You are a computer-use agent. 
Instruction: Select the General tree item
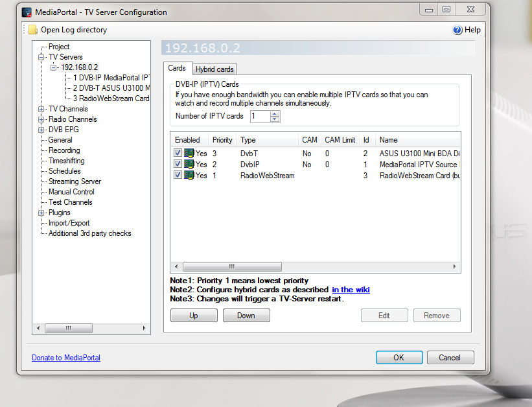click(x=60, y=140)
